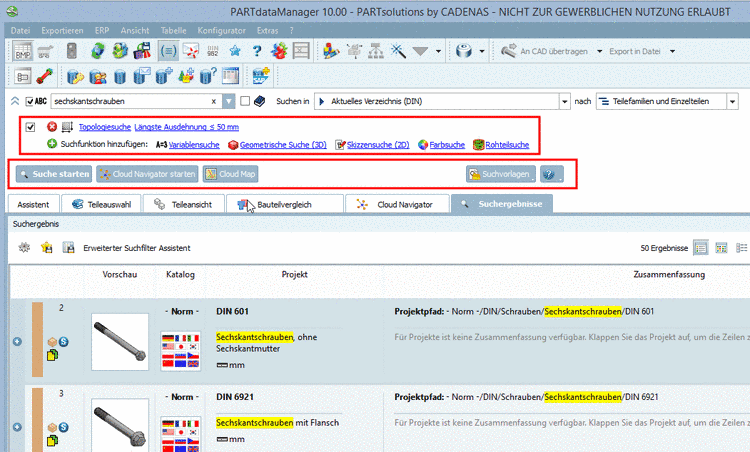
Task: Toggle the ABC text search checkbox
Action: 30,101
